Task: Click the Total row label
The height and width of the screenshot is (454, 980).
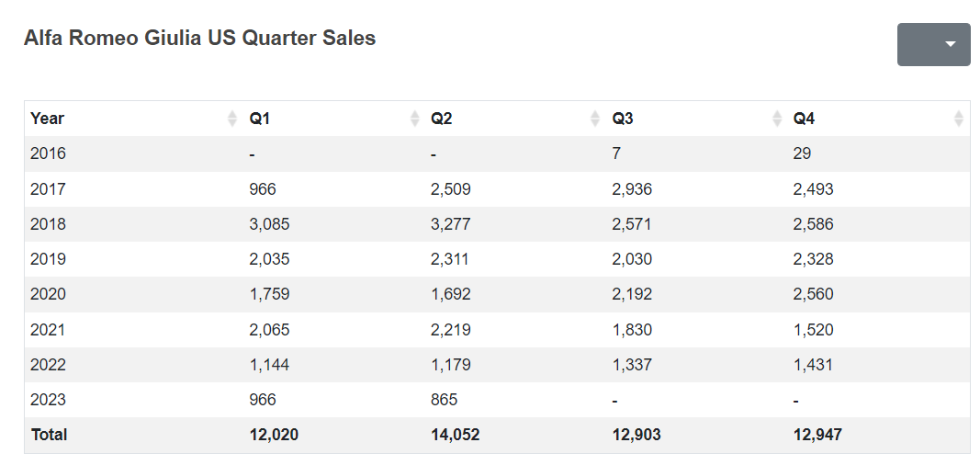Action: [49, 435]
